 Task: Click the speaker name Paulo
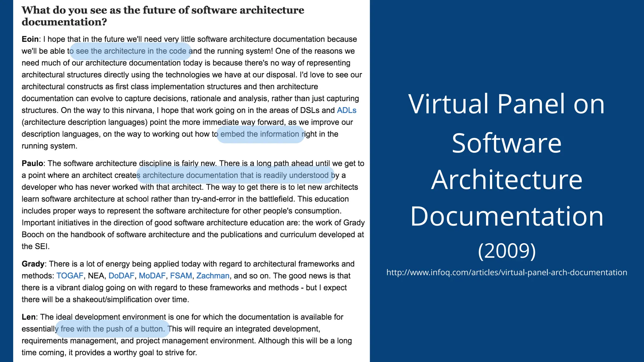(x=32, y=163)
